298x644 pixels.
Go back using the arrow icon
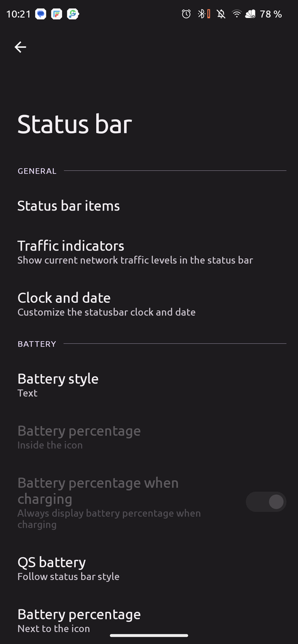20,47
